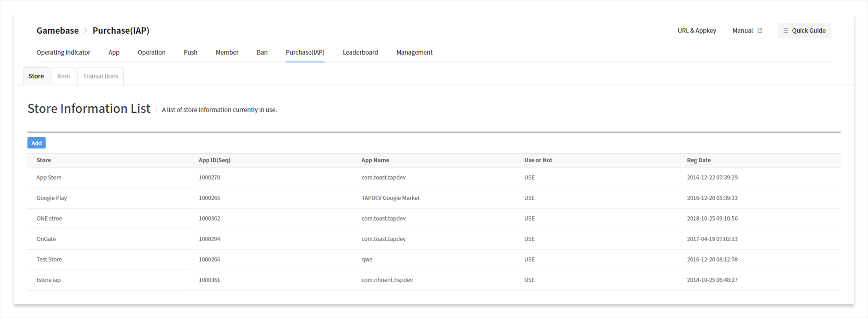Click the external link icon beside Manual

pyautogui.click(x=760, y=31)
